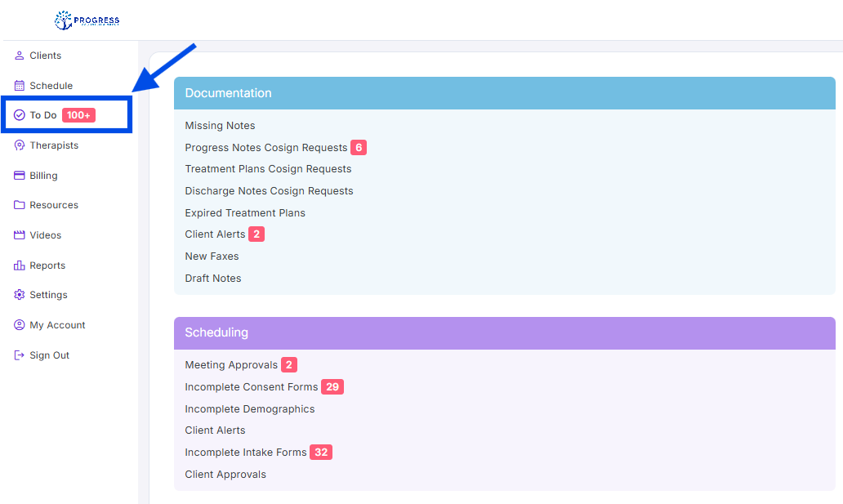This screenshot has height=504, width=843.
Task: Open the Missing Notes list
Action: (x=220, y=126)
